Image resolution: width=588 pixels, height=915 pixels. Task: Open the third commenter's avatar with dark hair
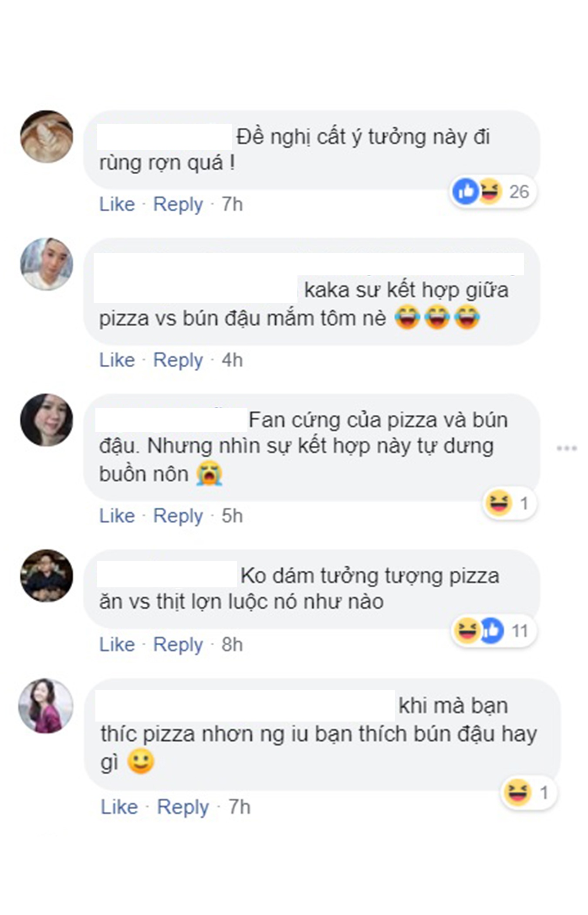(47, 420)
